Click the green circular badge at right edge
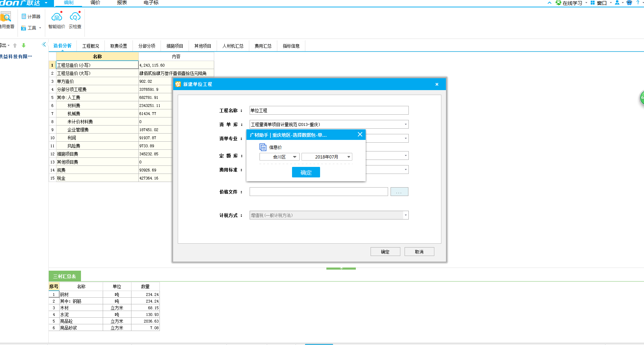 [x=642, y=98]
